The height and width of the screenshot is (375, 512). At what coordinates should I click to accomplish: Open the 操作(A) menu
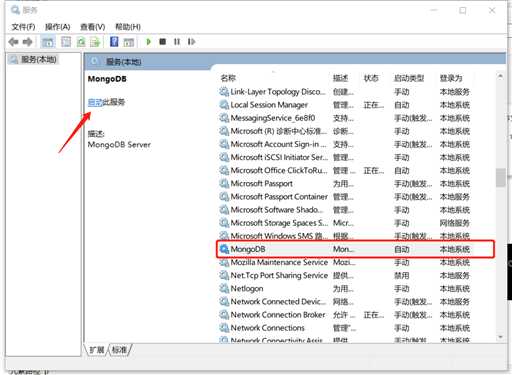[x=58, y=27]
